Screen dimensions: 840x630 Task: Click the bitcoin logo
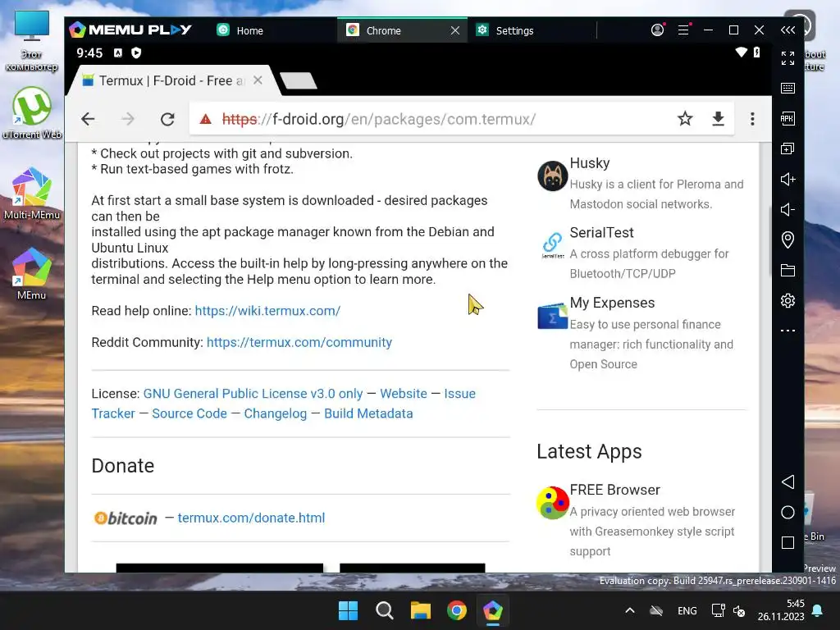tap(126, 518)
